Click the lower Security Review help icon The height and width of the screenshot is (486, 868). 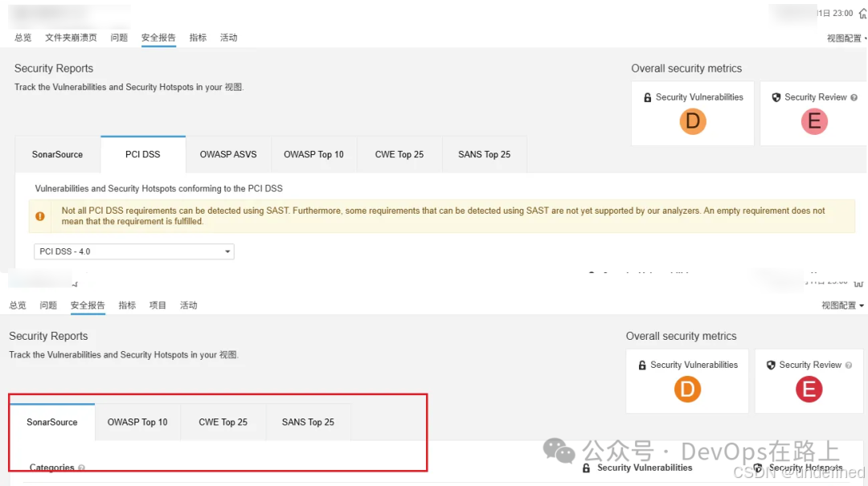coord(849,366)
